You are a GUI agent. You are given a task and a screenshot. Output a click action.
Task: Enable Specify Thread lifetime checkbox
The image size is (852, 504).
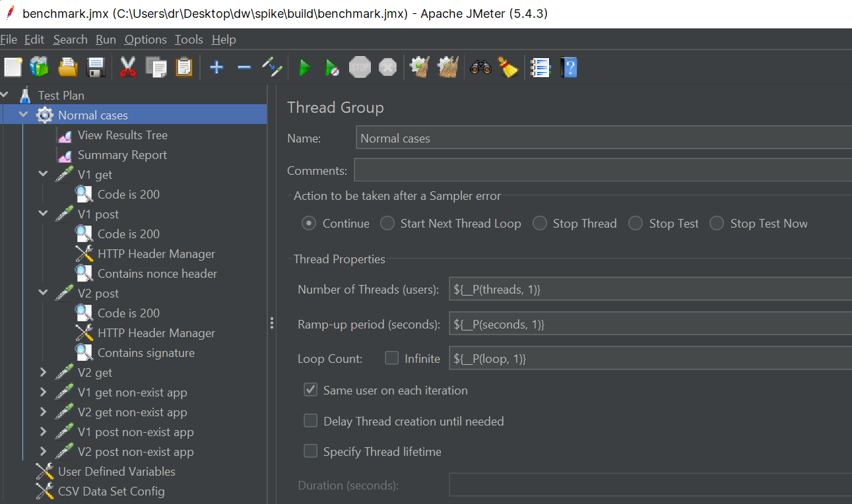311,451
